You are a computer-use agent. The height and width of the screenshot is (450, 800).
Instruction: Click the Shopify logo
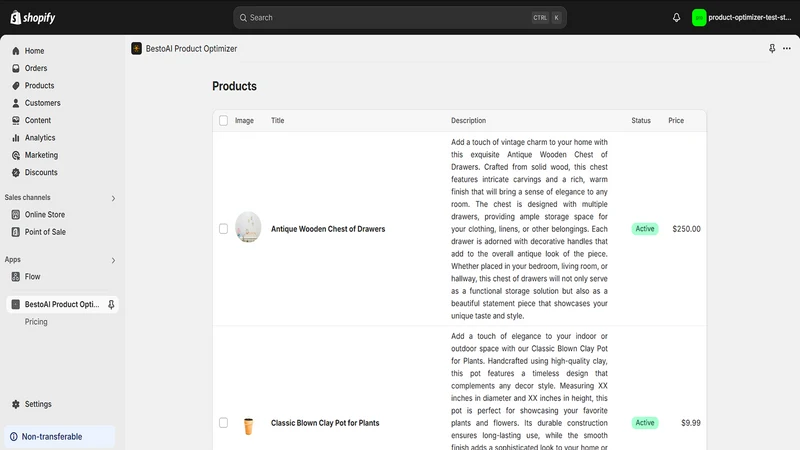pos(33,17)
